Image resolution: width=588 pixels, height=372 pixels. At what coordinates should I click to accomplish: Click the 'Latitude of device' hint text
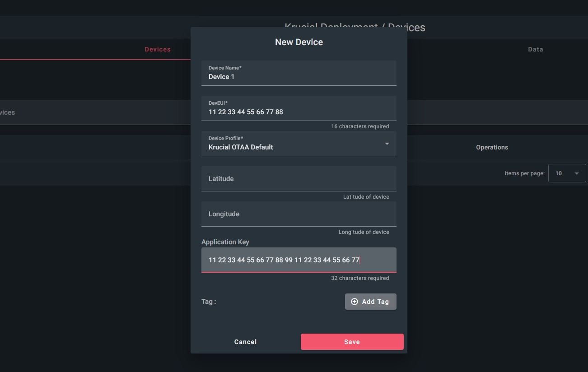pos(366,197)
